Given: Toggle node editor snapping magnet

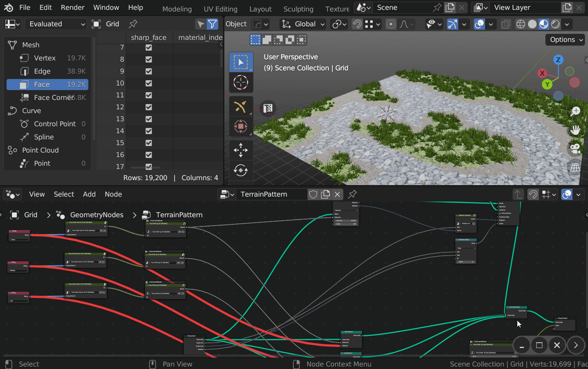Looking at the screenshot, I should pos(533,194).
